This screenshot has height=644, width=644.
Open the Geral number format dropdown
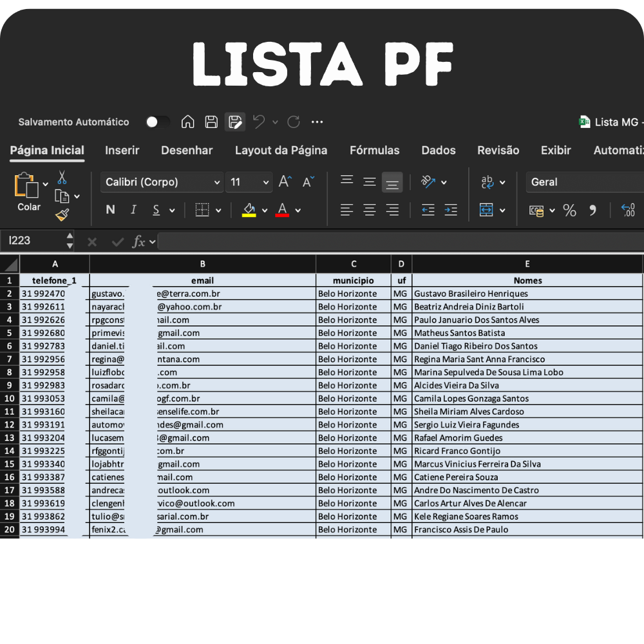583,182
